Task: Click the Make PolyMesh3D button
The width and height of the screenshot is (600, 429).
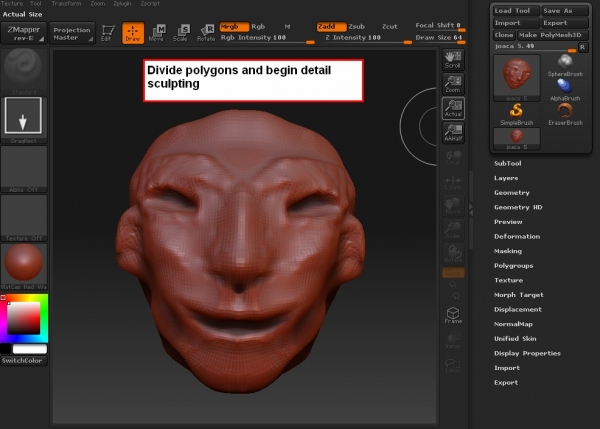Action: click(552, 35)
